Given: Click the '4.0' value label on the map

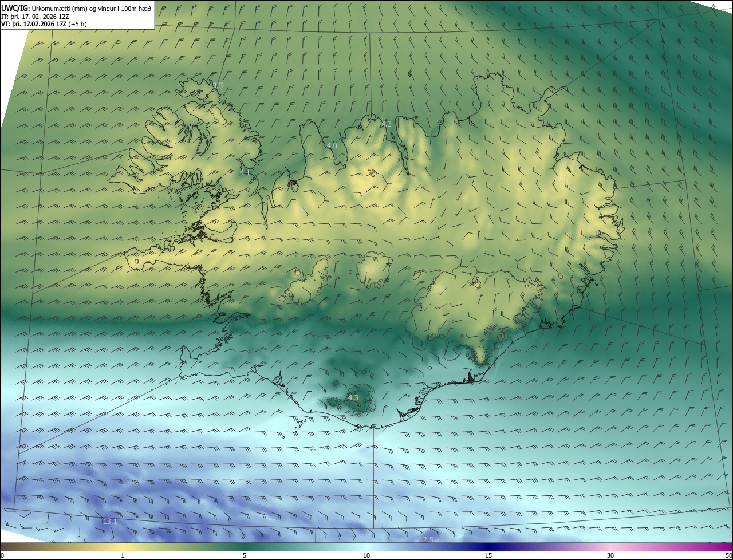Looking at the screenshot, I should click(x=332, y=146).
